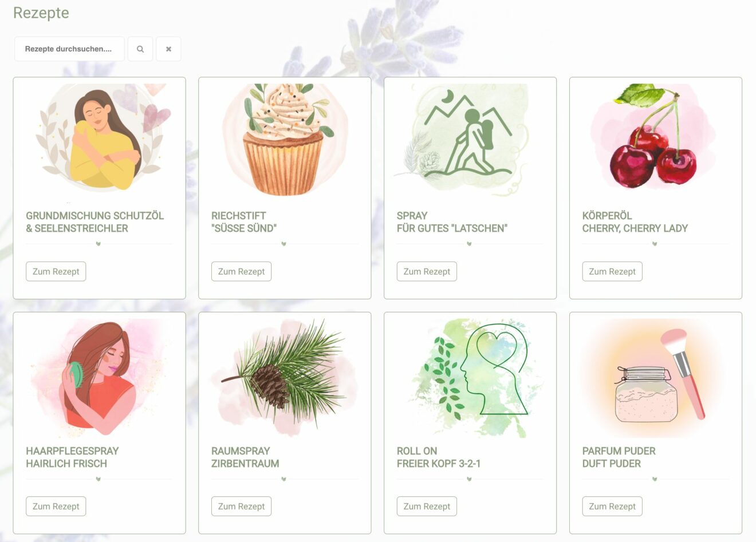This screenshot has width=756, height=542.
Task: Click the magnifier search icon button
Action: pyautogui.click(x=140, y=49)
